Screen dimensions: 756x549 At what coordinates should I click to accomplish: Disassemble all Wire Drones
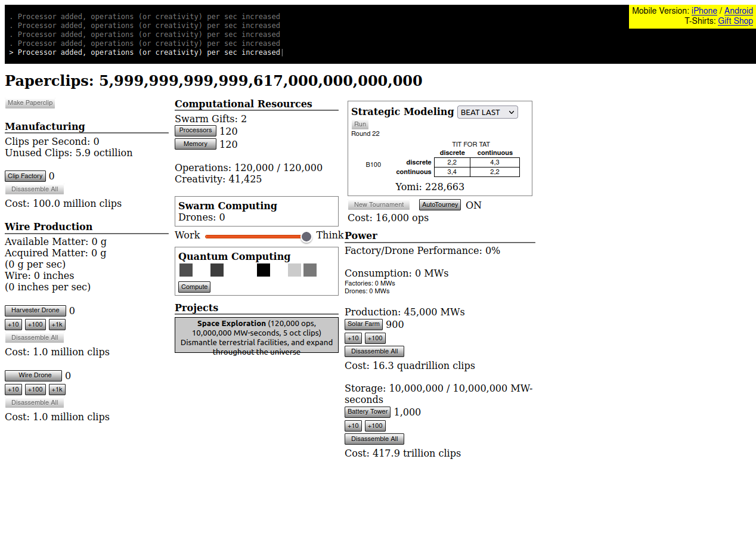tap(35, 403)
